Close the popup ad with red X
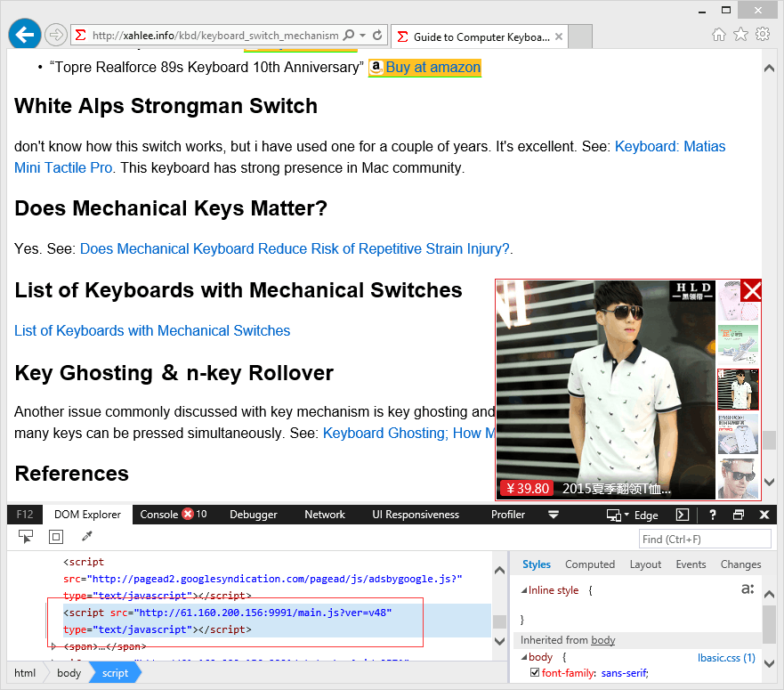This screenshot has width=784, height=690. click(751, 290)
